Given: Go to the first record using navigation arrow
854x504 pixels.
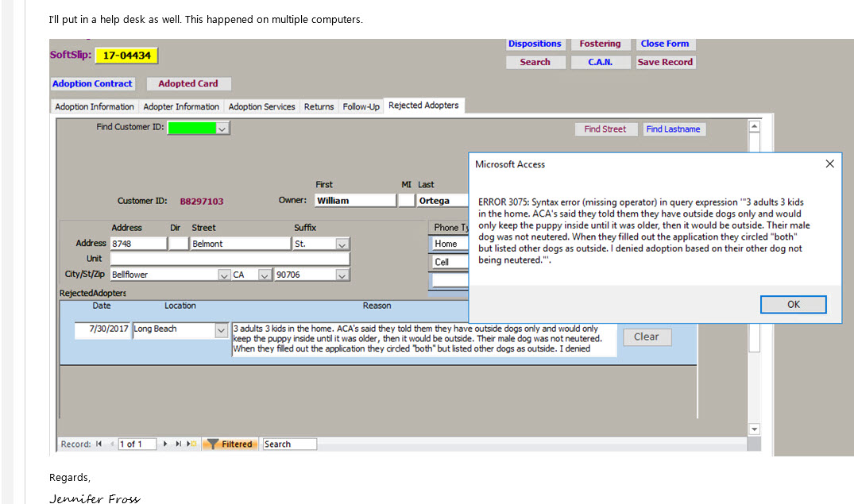Looking at the screenshot, I should coord(97,444).
